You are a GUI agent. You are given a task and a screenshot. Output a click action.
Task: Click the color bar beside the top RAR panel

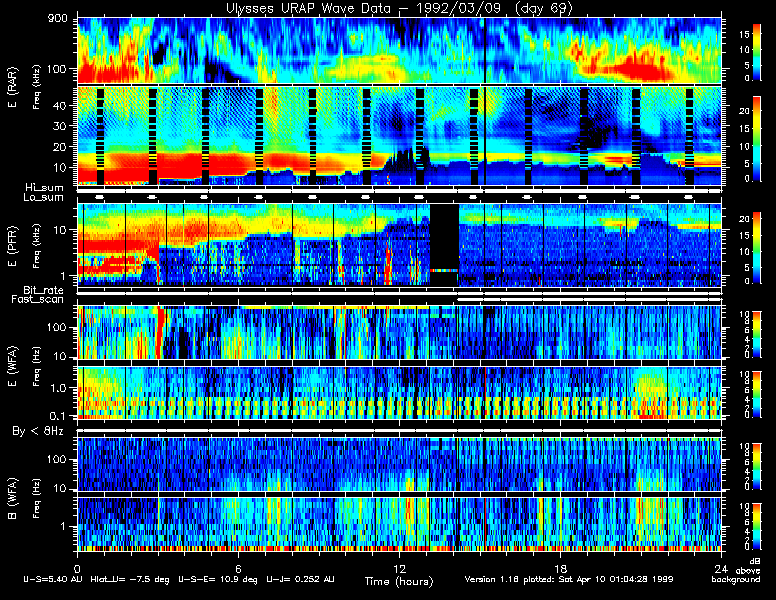(x=757, y=52)
